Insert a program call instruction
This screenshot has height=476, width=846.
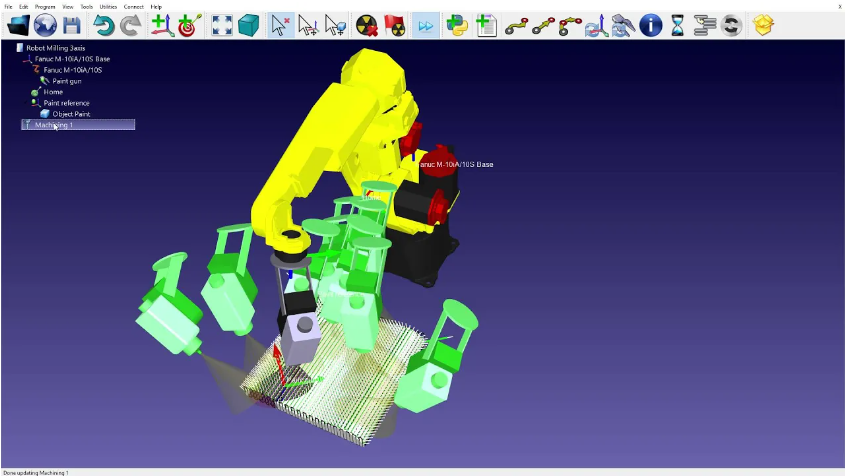pos(704,25)
